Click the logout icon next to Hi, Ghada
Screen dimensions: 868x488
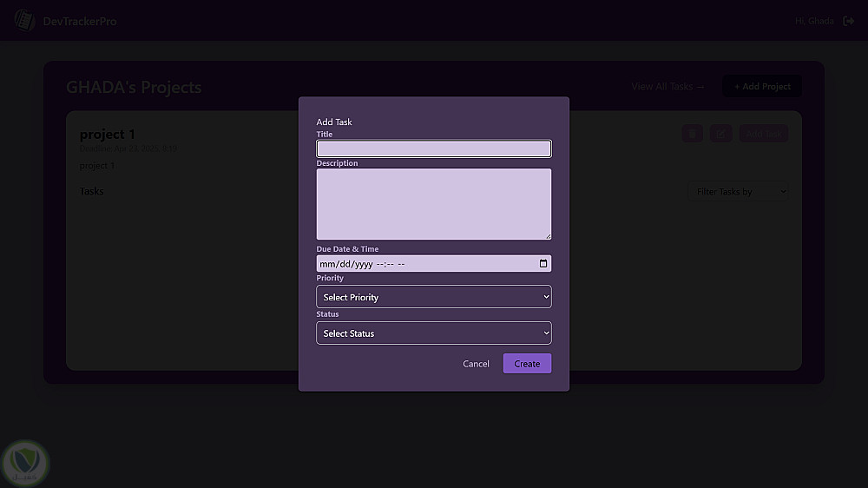[x=848, y=21]
